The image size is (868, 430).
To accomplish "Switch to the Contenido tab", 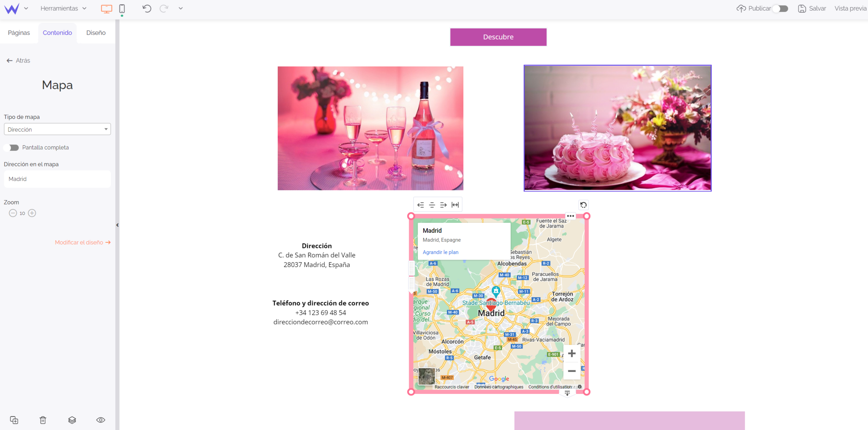I will 57,33.
